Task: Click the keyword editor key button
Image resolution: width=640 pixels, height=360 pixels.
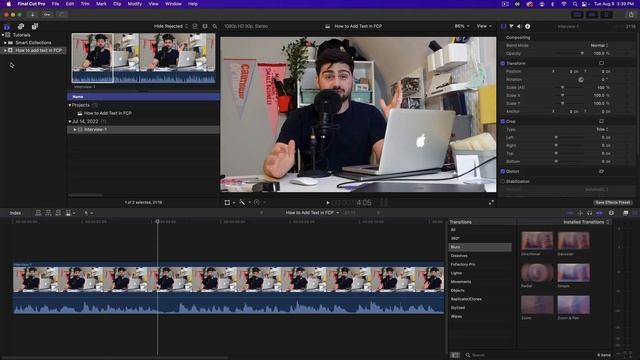Action: point(47,14)
